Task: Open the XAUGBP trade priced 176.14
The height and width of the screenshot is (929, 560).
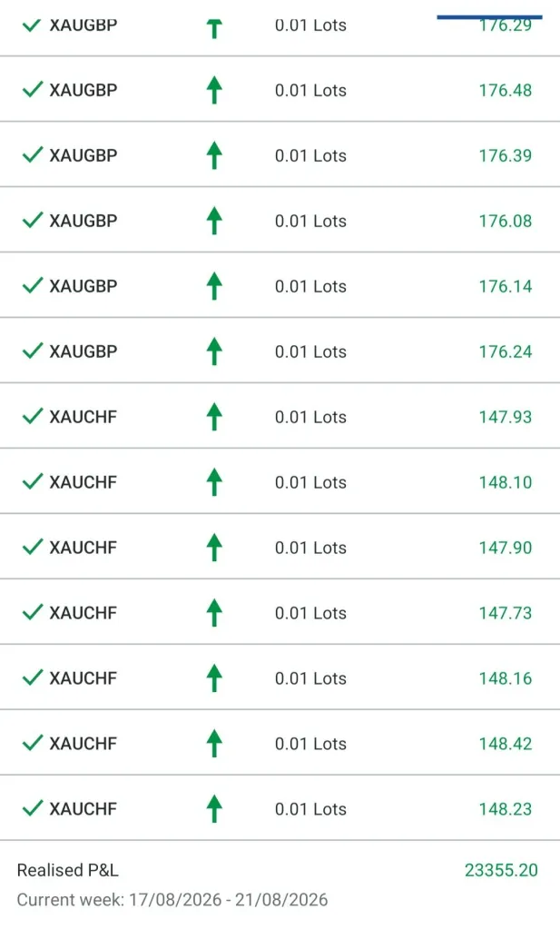Action: [x=280, y=285]
